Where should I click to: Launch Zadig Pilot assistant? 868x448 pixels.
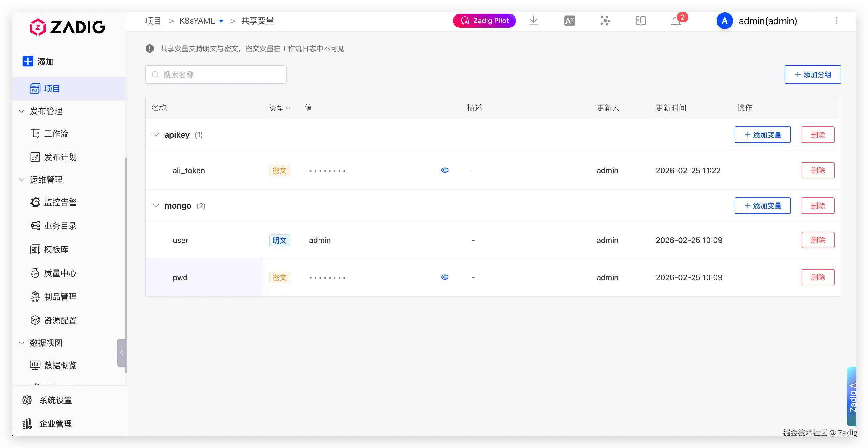pos(484,21)
